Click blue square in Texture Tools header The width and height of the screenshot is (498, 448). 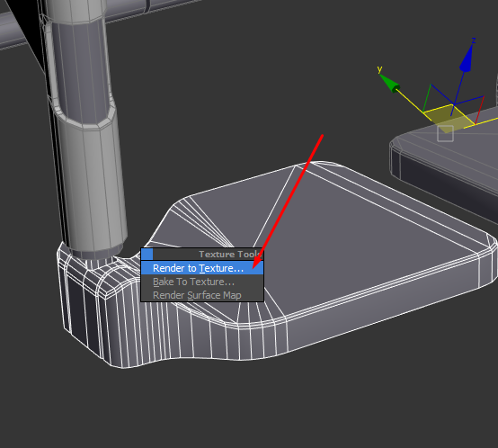click(147, 255)
